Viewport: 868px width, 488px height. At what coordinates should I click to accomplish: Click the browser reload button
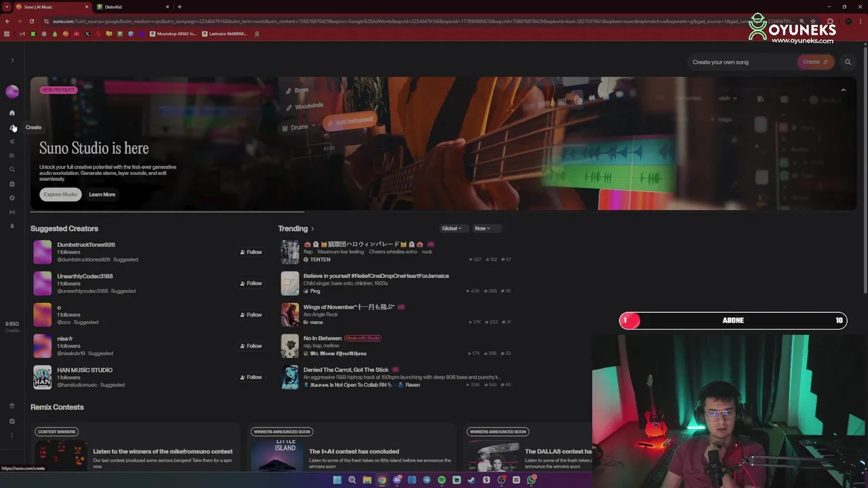31,21
